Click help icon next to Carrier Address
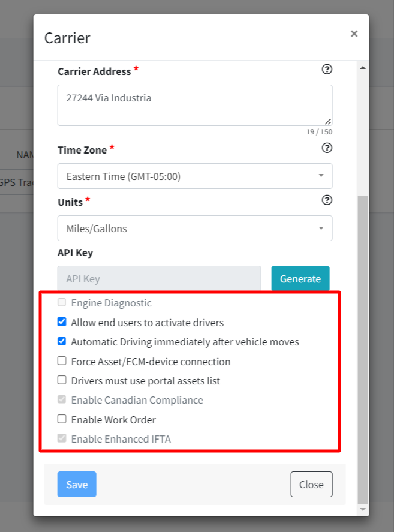 click(x=327, y=70)
